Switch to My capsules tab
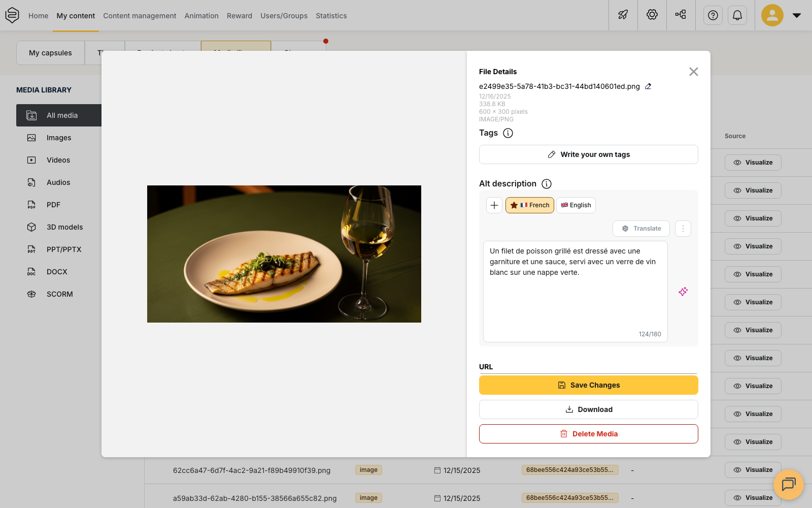Screen dimensions: 812x508 (50, 53)
